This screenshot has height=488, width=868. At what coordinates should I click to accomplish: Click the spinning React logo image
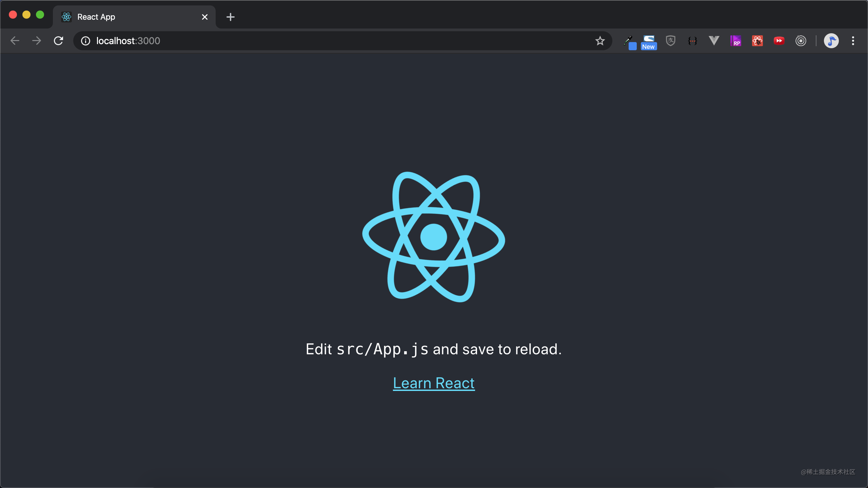coord(434,237)
